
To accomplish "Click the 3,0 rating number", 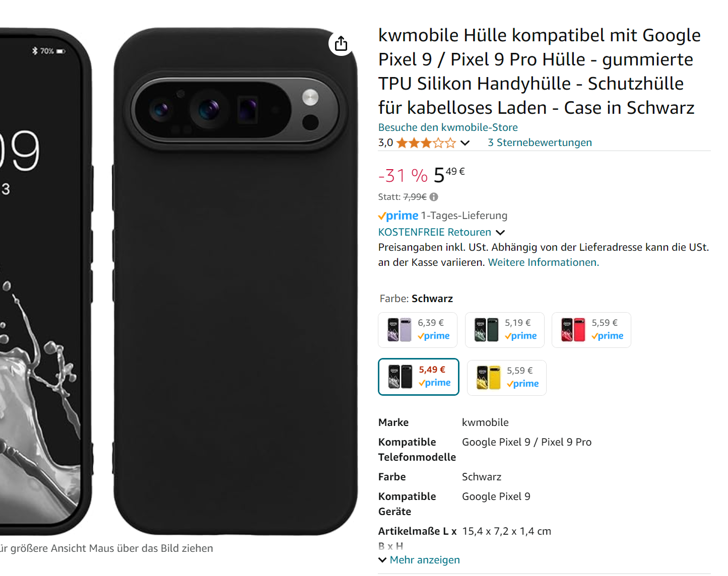I will pos(385,142).
